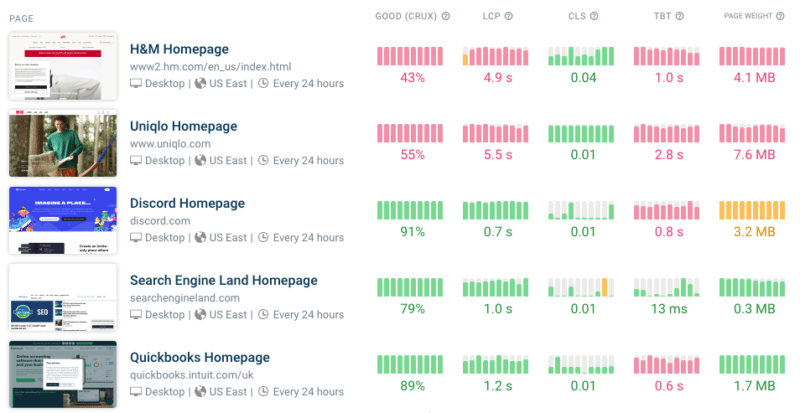
Task: Click help icon next to GOOD (CRUX)
Action: [446, 16]
